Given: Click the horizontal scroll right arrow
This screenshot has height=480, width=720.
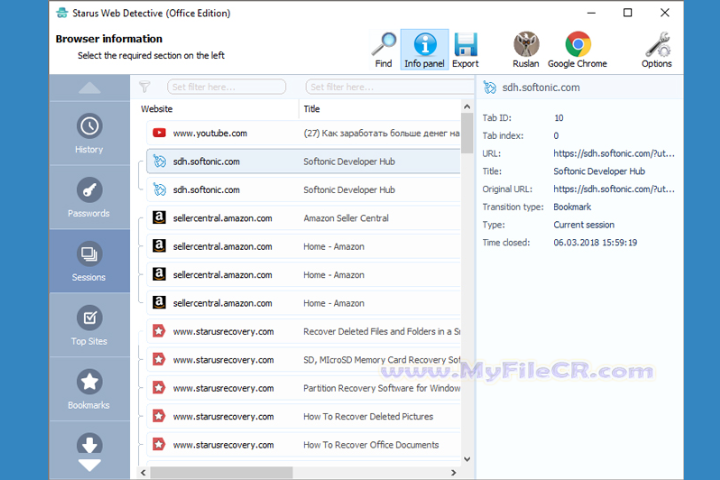Looking at the screenshot, I should tap(454, 472).
